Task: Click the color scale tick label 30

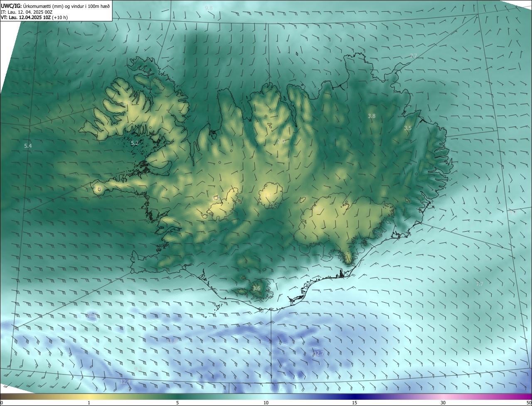Action: pos(443,403)
